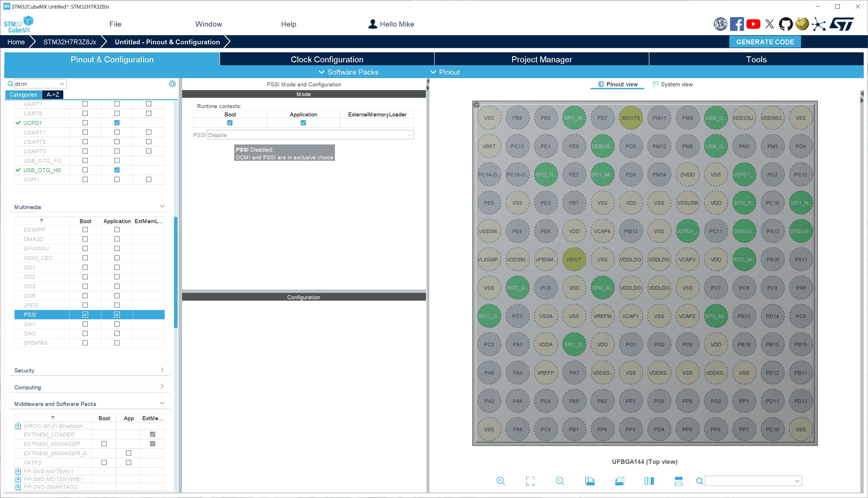Switch to Tools tab

click(756, 59)
